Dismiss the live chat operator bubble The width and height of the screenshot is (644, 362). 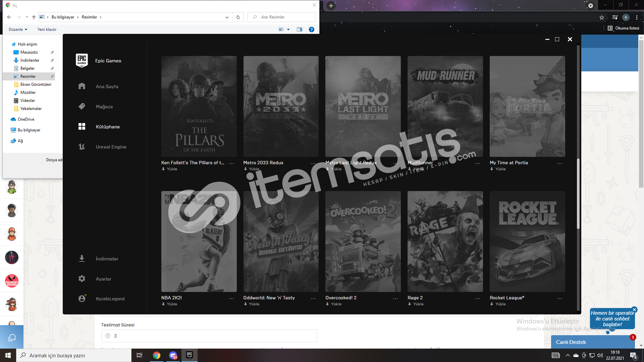(x=634, y=310)
